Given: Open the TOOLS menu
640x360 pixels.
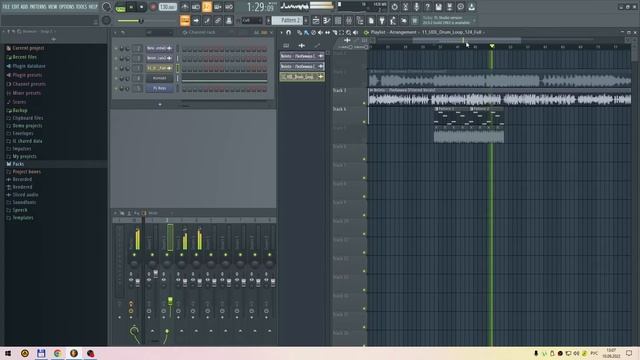Looking at the screenshot, I should pos(81,7).
